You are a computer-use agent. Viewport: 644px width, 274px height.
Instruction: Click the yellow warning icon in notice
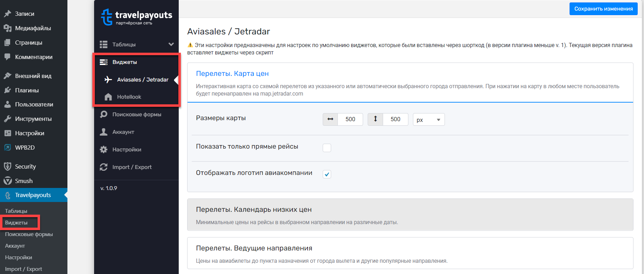190,45
